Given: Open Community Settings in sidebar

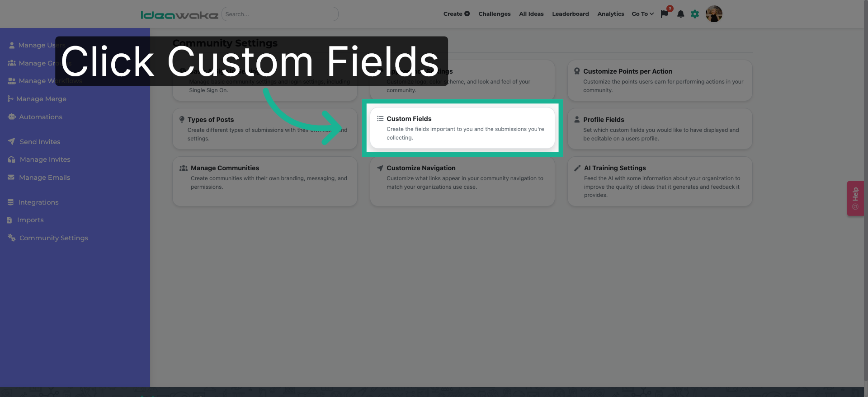Looking at the screenshot, I should [53, 238].
